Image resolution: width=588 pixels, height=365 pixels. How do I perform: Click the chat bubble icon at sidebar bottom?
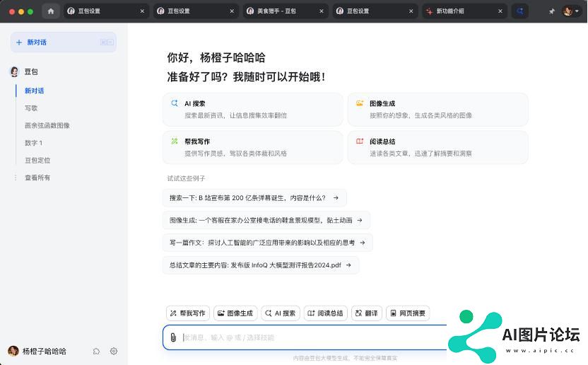point(96,351)
